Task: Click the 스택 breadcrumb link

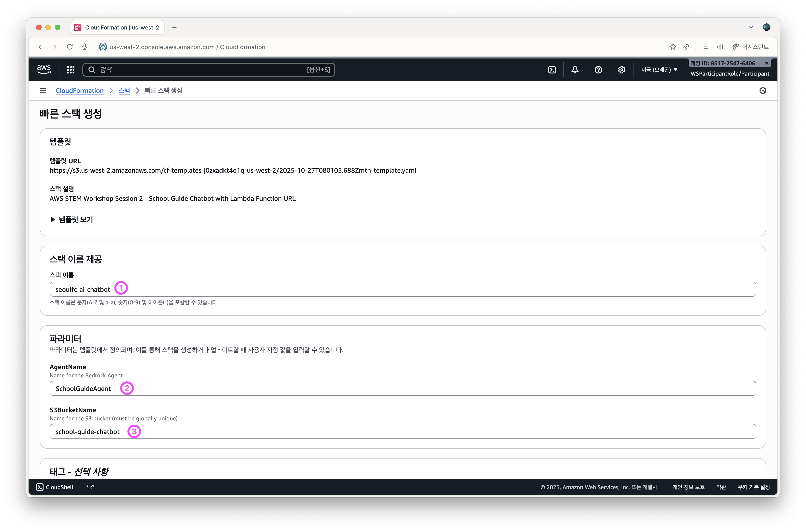Action: tap(124, 91)
